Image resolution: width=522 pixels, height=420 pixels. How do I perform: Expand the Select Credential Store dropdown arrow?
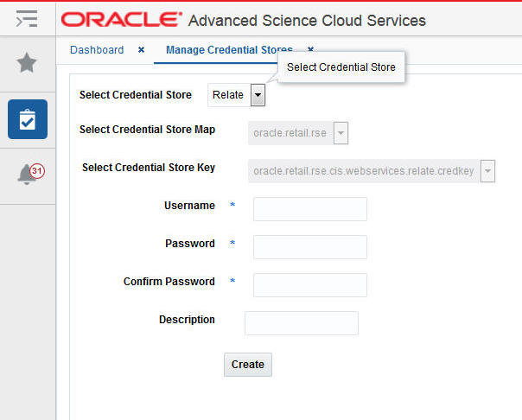[x=258, y=95]
